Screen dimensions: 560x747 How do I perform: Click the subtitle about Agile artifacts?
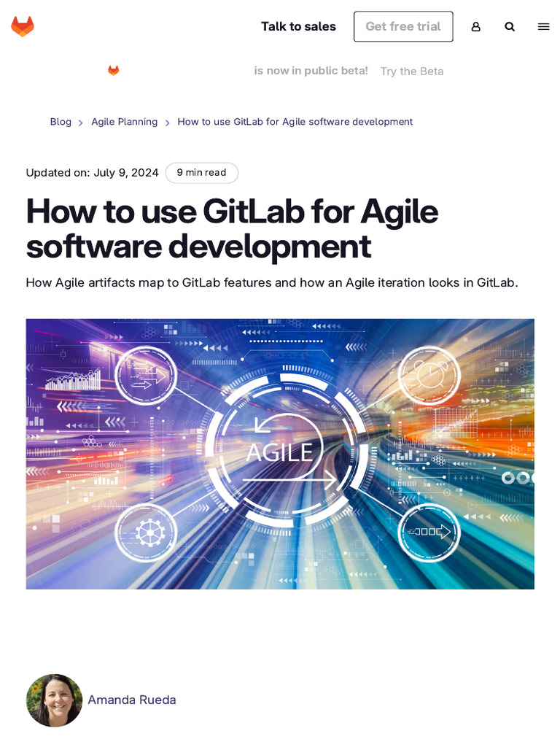(272, 283)
